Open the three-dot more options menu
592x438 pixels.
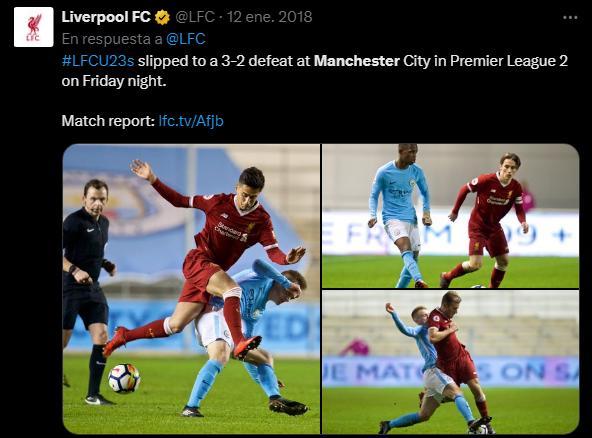[570, 17]
